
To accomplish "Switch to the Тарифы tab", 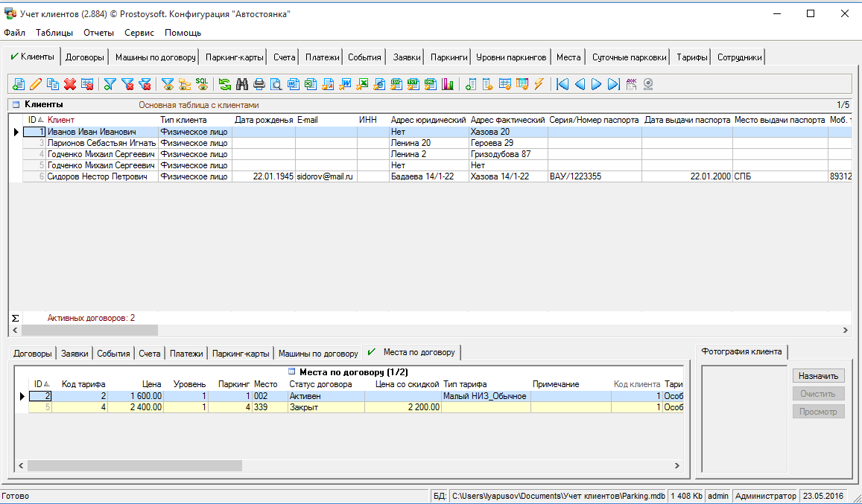I will coord(692,57).
